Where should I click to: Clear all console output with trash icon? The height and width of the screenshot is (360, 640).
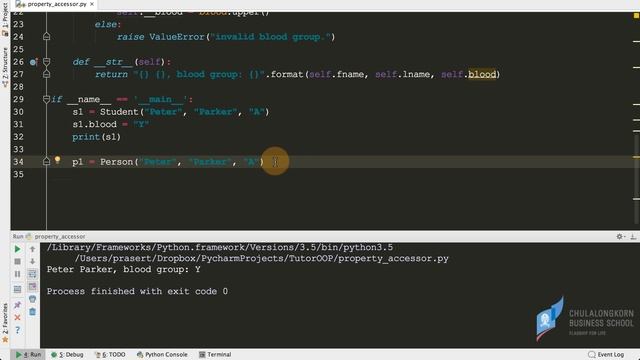point(32,312)
